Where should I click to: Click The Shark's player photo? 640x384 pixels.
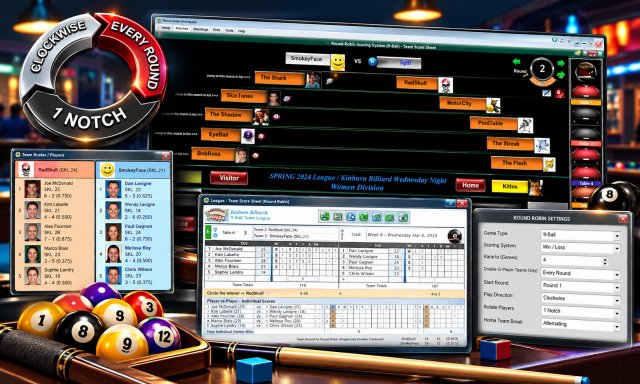[x=313, y=80]
